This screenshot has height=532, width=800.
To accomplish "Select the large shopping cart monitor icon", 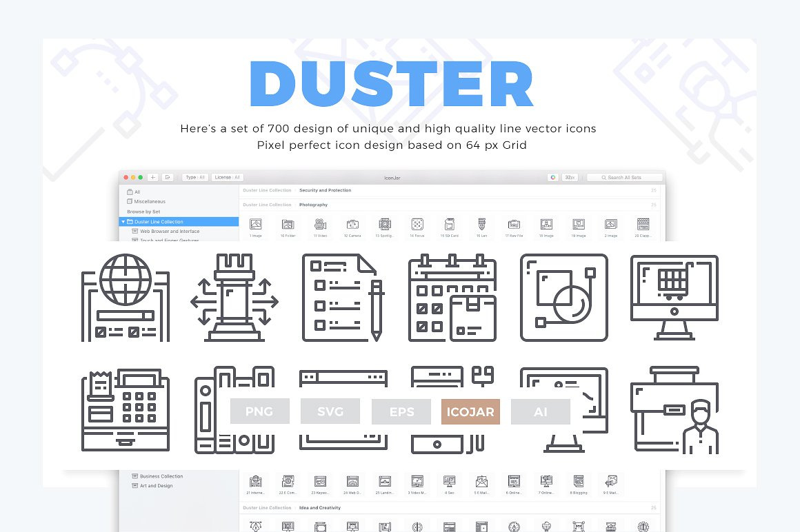I will [674, 298].
